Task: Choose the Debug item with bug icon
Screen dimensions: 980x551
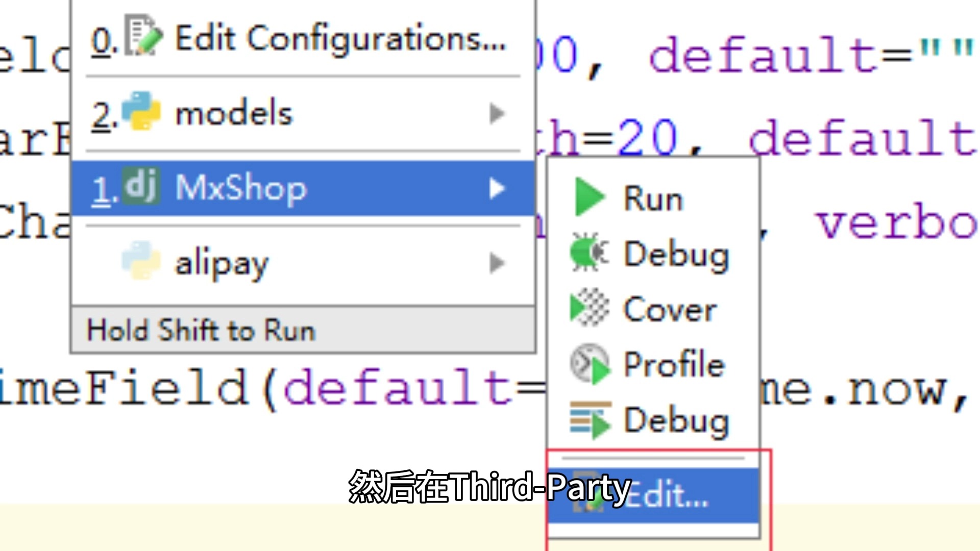Action: (653, 253)
